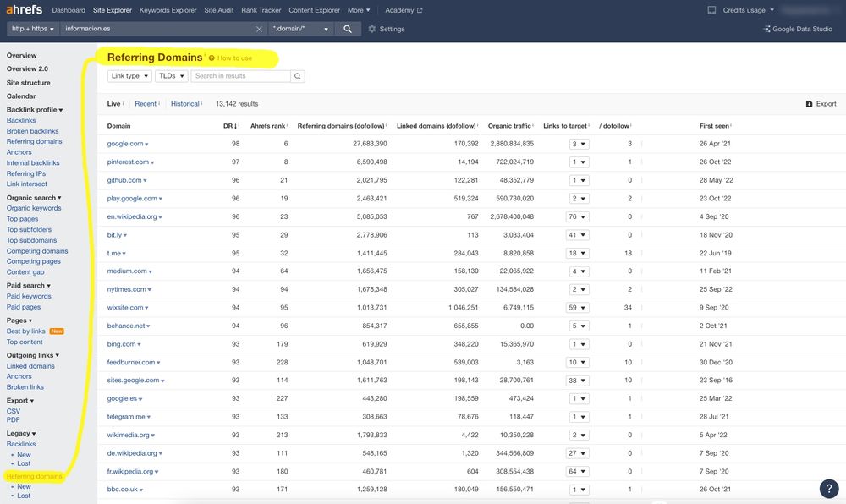Open the More menu in top navigation
This screenshot has height=504, width=846.
pos(359,10)
